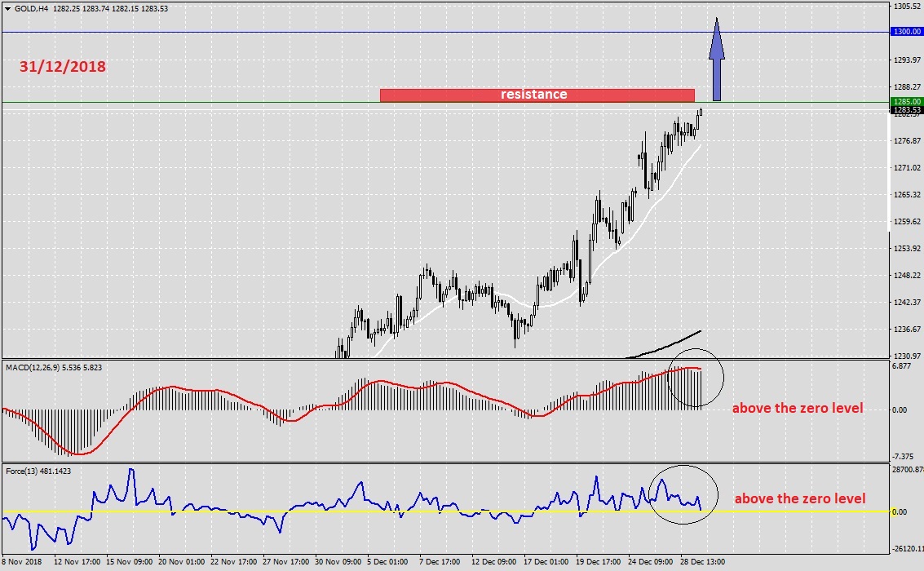Click the GOLD,H4 chart menu triangle
This screenshot has height=571, width=924.
(7, 9)
